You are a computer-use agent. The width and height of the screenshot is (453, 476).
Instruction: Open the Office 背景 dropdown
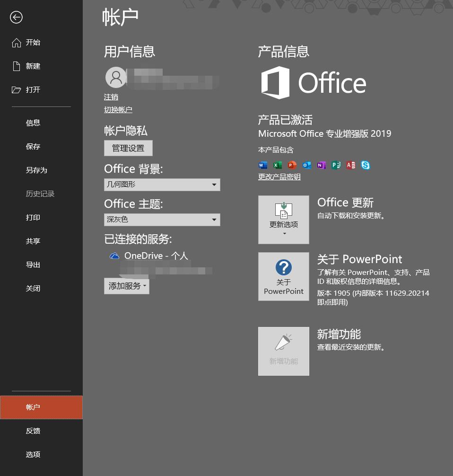click(162, 185)
